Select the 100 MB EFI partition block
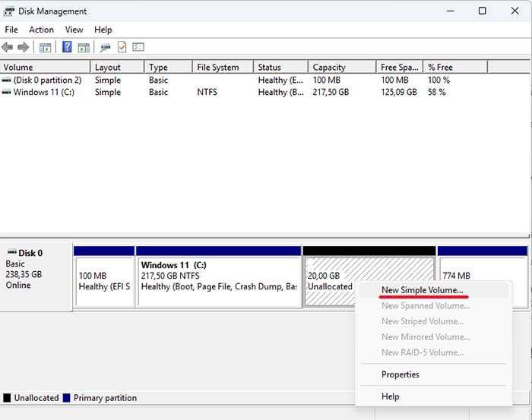 point(104,280)
